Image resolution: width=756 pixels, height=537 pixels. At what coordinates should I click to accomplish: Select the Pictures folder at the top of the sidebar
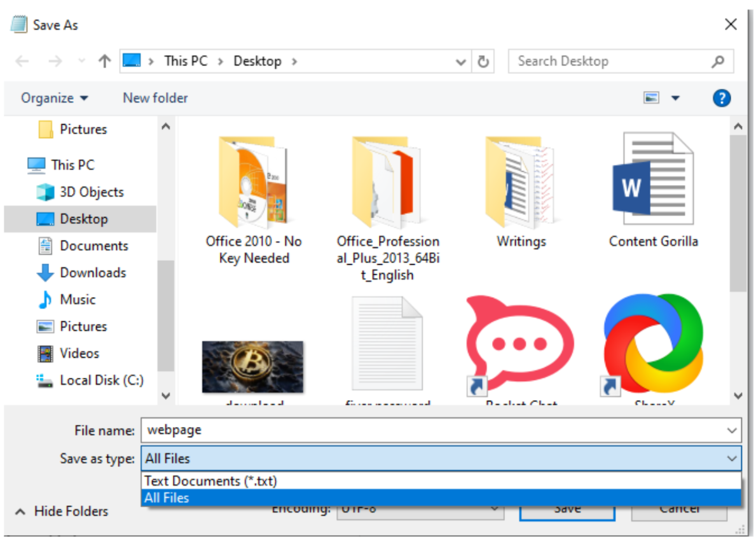pyautogui.click(x=72, y=129)
